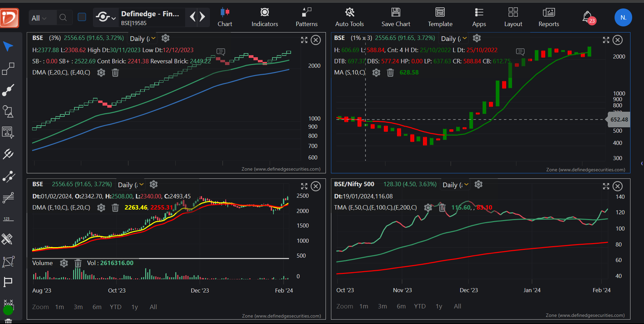Select the pitchfork tool in sidebar
This screenshot has height=324, width=644.
[x=8, y=154]
